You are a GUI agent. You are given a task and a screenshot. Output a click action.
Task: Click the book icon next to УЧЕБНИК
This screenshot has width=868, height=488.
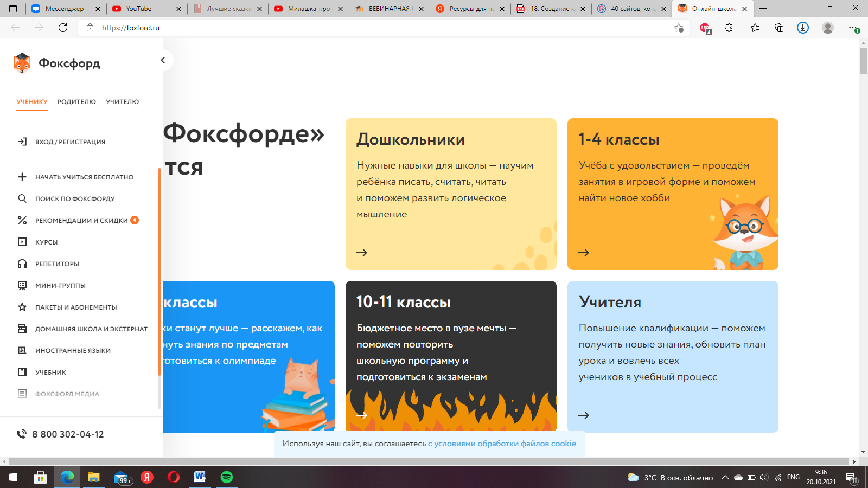point(22,372)
